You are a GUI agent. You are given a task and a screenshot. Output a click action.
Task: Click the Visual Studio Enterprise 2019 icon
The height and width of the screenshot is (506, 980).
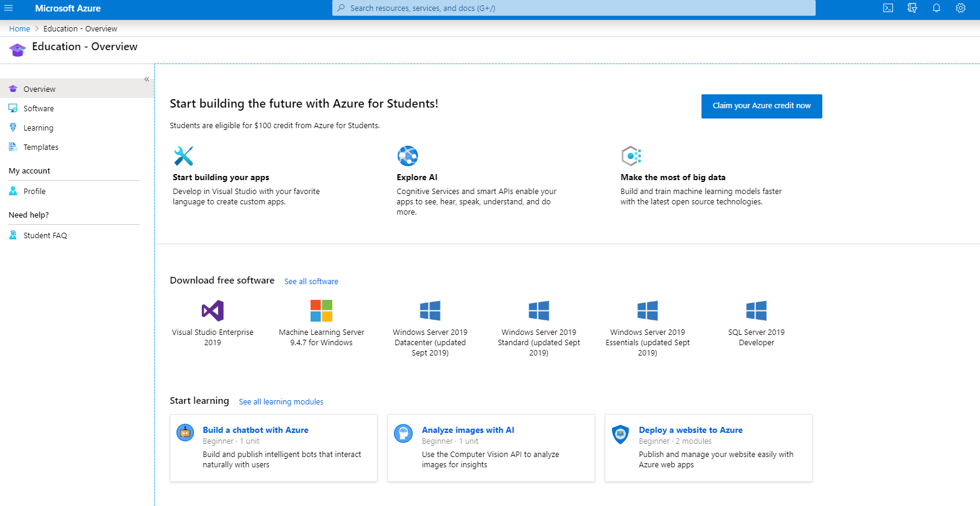tap(213, 311)
